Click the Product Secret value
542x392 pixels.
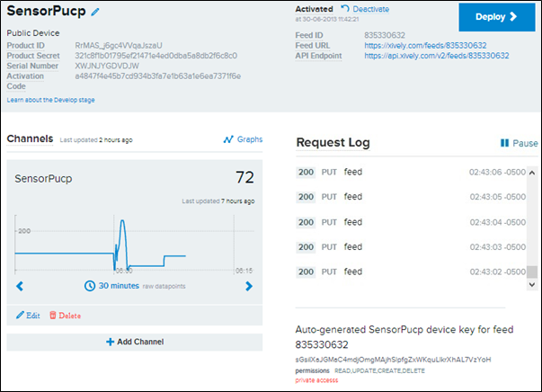[x=155, y=56]
